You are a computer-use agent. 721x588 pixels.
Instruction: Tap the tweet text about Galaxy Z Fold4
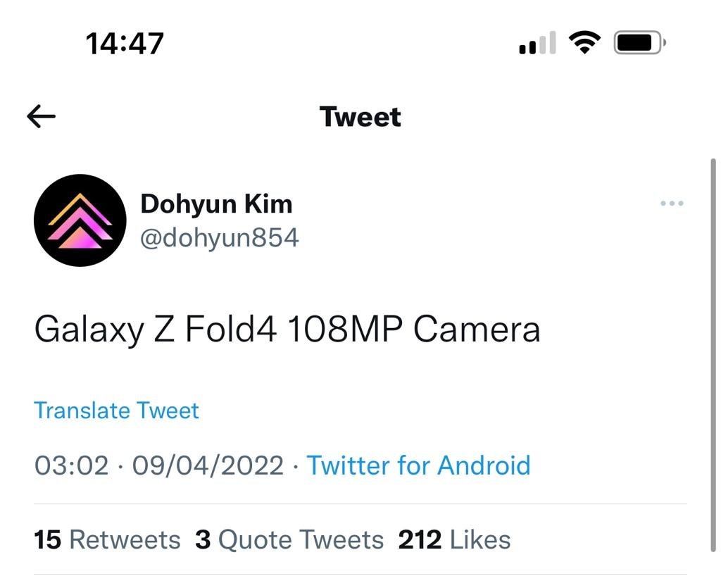click(286, 328)
